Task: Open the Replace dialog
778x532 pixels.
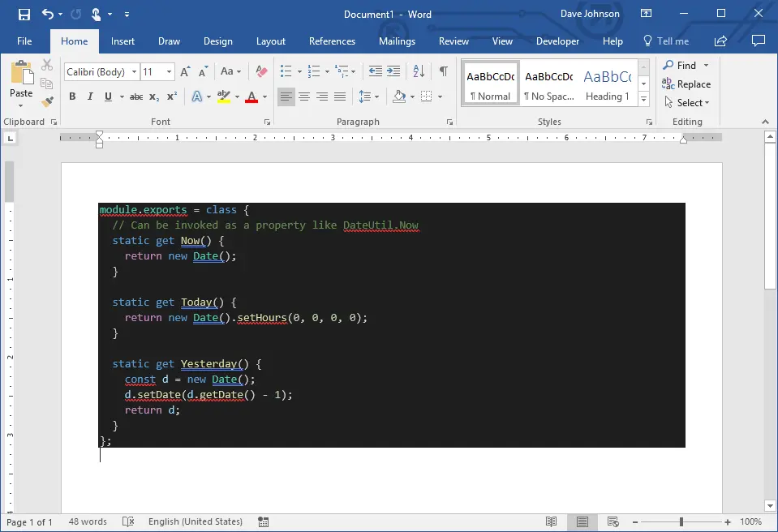Action: (686, 84)
